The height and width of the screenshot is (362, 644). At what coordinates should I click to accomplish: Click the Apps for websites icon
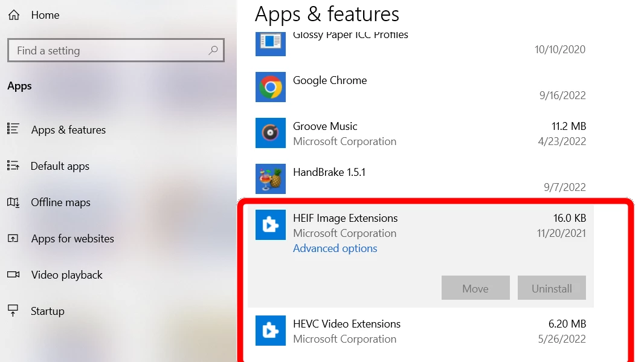13,238
